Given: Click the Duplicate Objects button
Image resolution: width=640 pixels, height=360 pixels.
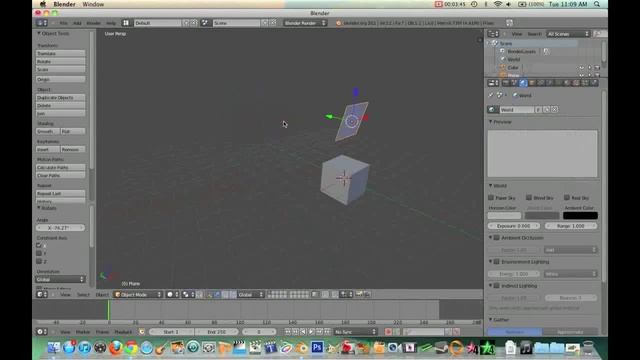Looking at the screenshot, I should tap(60, 98).
